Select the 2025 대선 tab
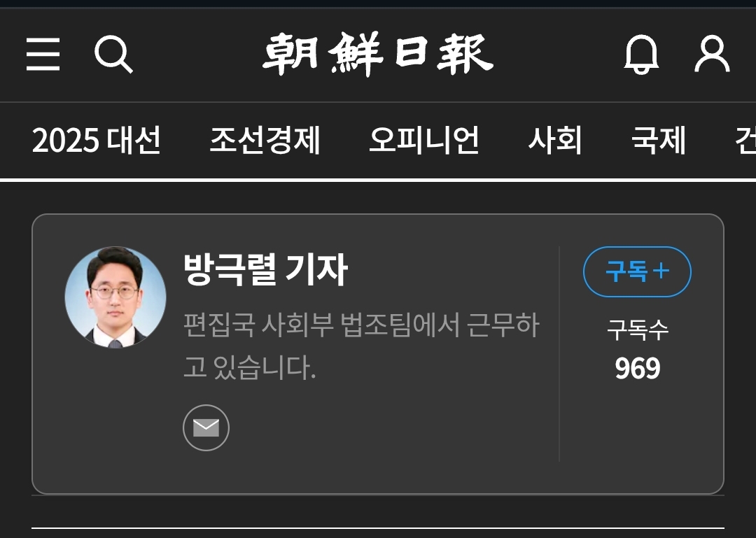 (x=96, y=141)
